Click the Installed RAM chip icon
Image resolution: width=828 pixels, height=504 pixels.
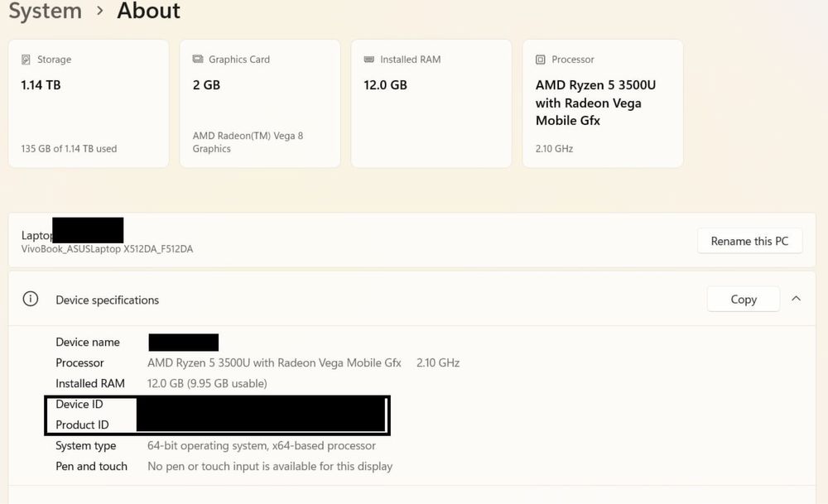tap(369, 60)
